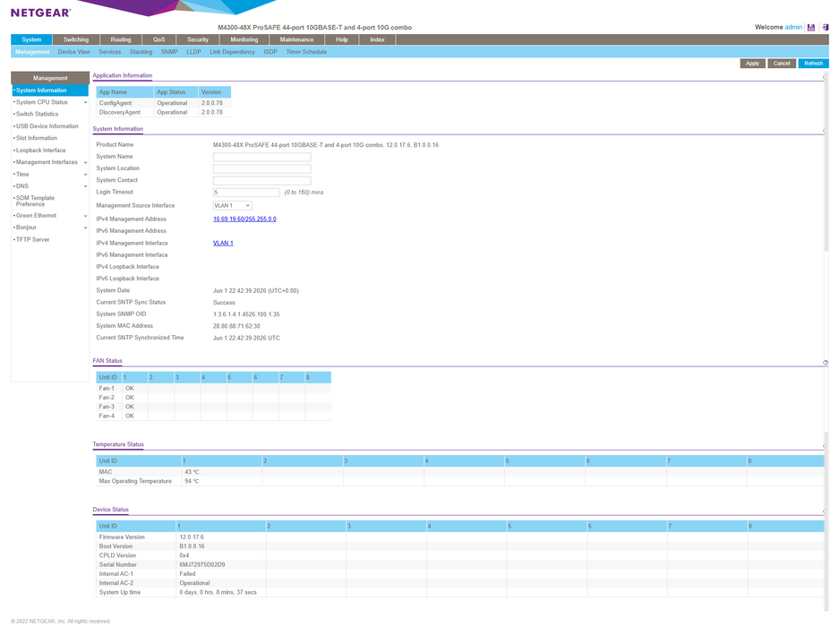
Task: Open help for FAN Status section
Action: [x=826, y=363]
